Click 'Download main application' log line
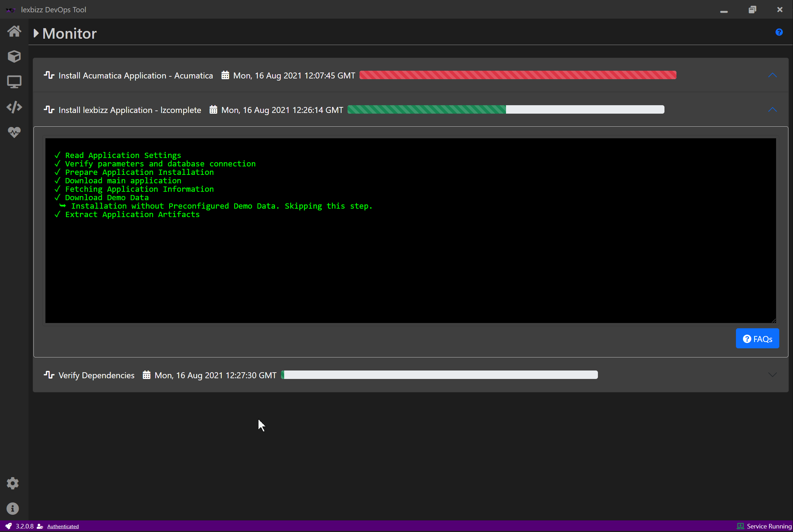The width and height of the screenshot is (793, 532). pyautogui.click(x=123, y=181)
